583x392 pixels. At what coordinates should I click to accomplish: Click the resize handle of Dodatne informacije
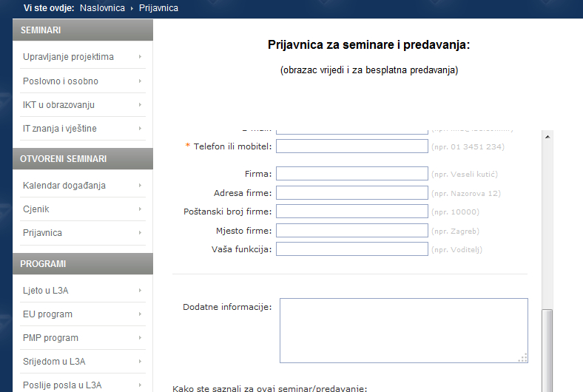click(523, 358)
